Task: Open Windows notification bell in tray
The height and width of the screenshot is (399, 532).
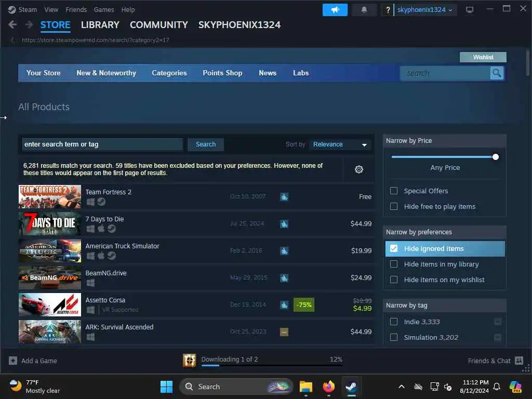Action: click(497, 387)
